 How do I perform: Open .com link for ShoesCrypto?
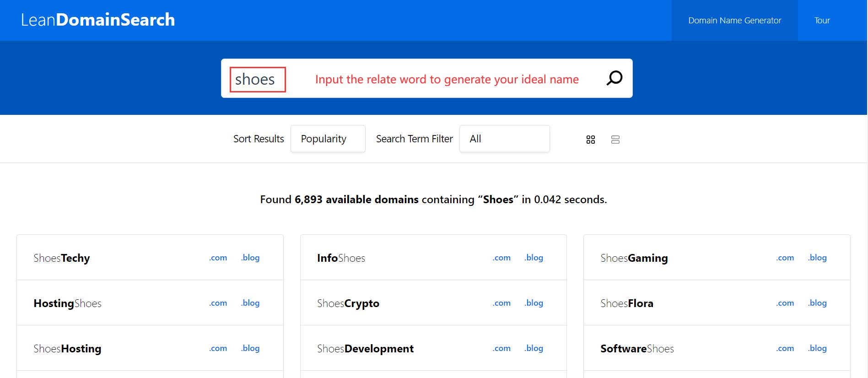click(x=501, y=303)
